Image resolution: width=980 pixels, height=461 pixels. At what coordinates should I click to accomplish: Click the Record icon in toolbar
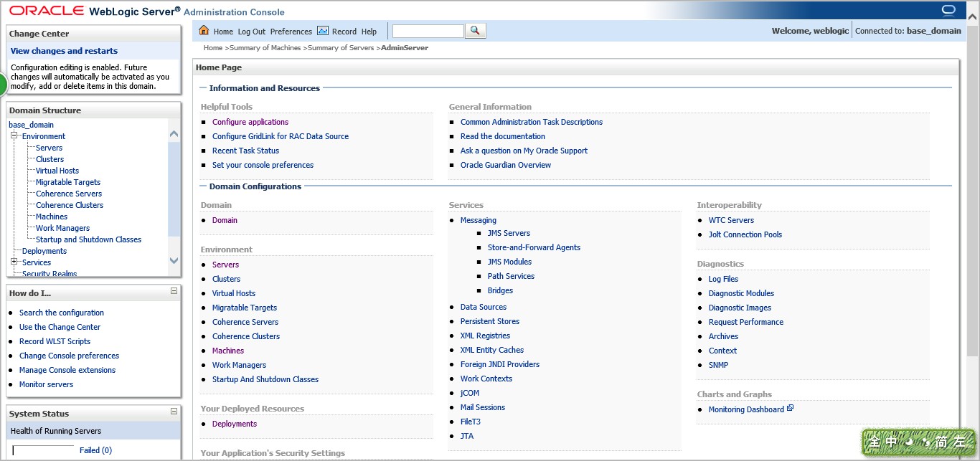tap(323, 31)
